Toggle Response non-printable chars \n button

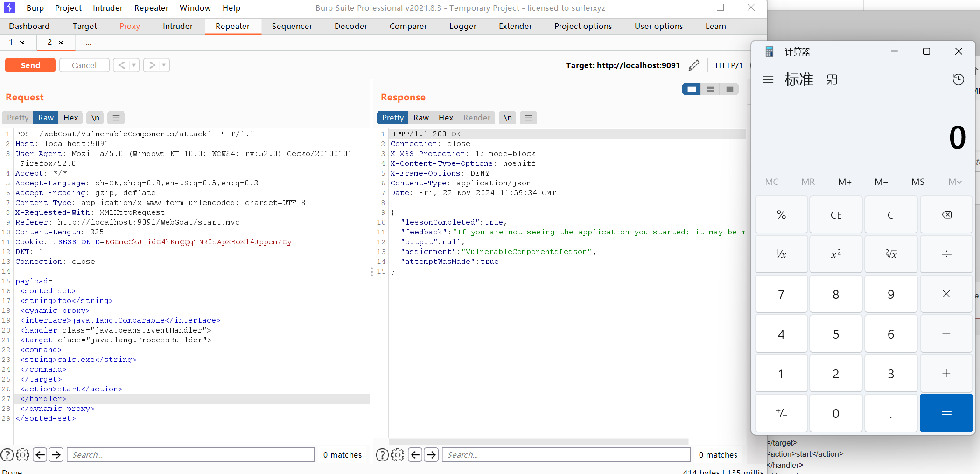pos(508,118)
